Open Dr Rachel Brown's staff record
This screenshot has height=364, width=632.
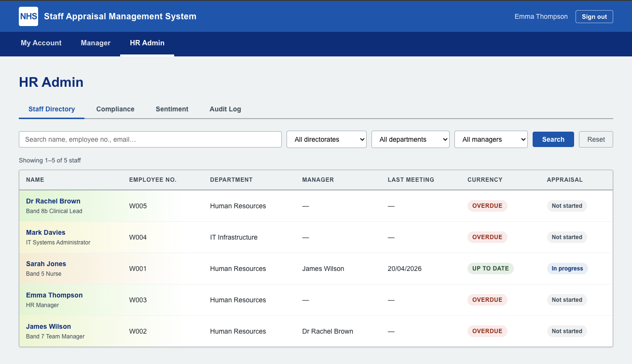pos(53,201)
